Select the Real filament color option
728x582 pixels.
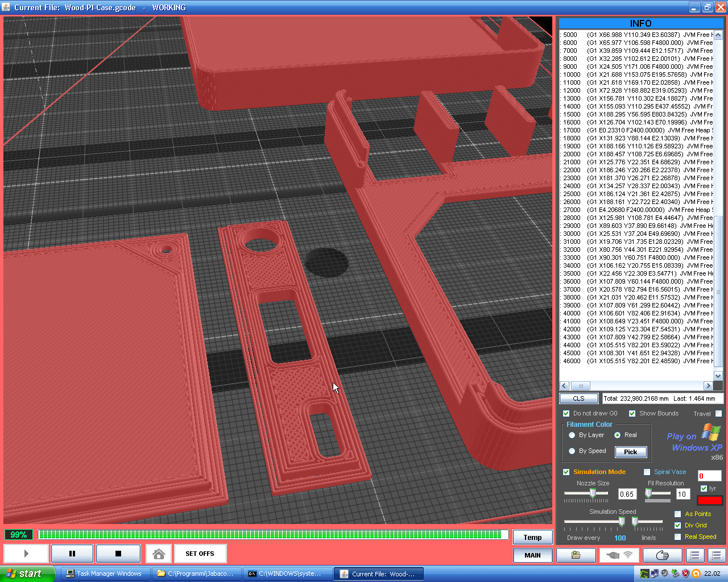tap(617, 435)
